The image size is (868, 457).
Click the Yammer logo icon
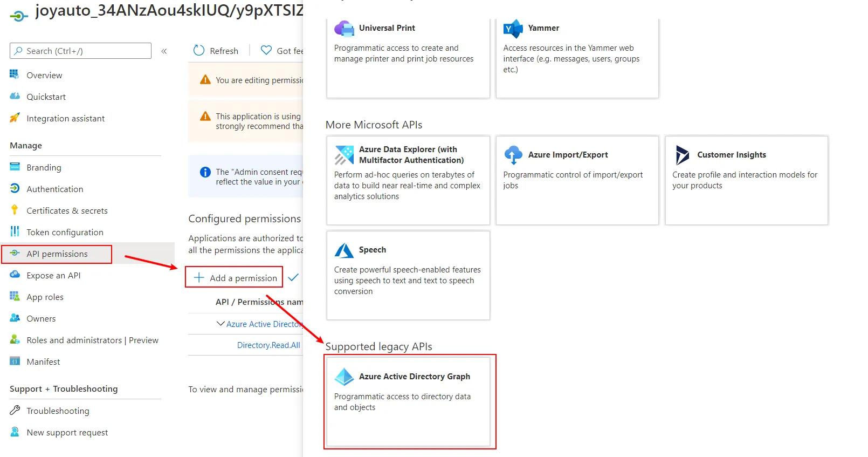513,28
